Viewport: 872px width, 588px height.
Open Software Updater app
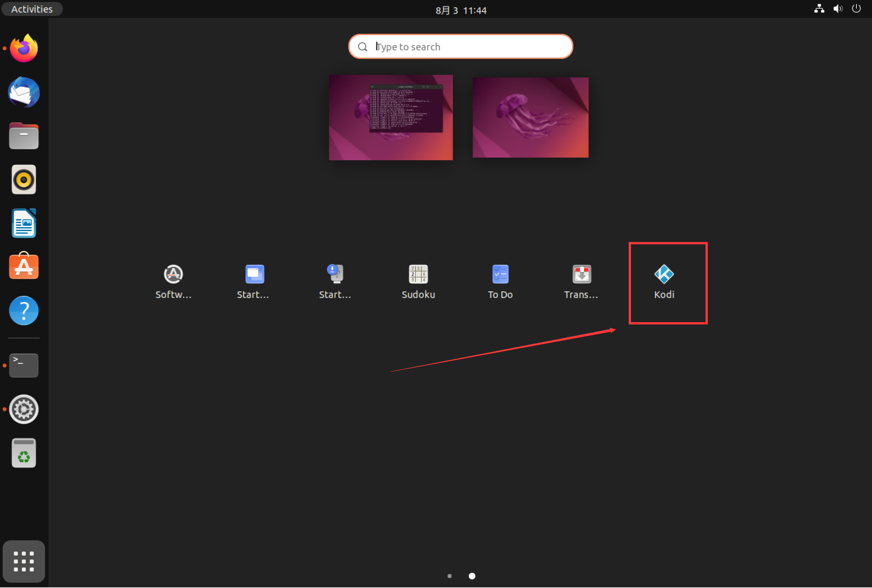173,275
